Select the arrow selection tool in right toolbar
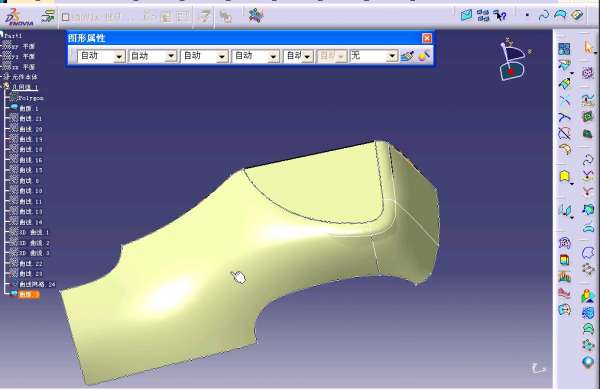 588,47
